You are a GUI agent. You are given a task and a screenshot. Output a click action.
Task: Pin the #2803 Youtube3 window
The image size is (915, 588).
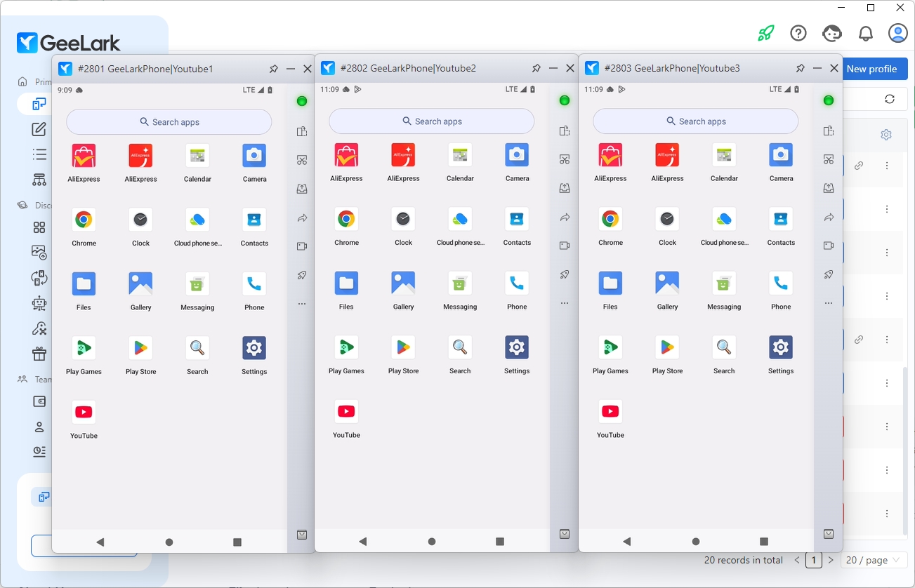pos(801,68)
